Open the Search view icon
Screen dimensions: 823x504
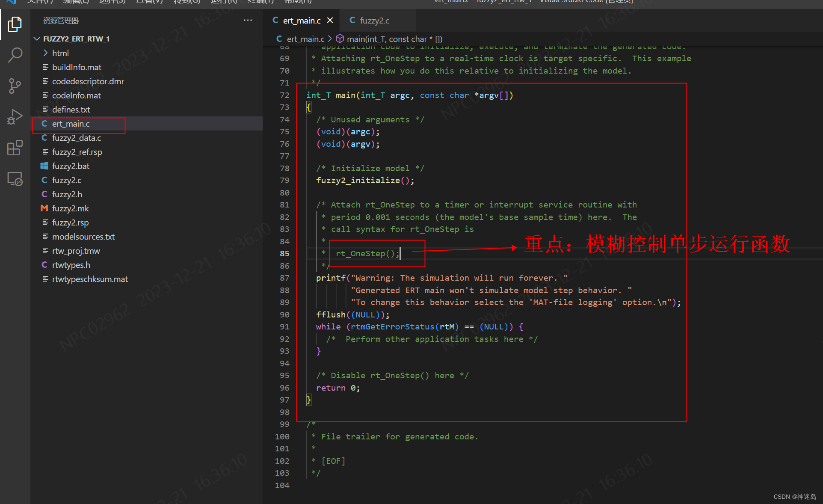15,55
